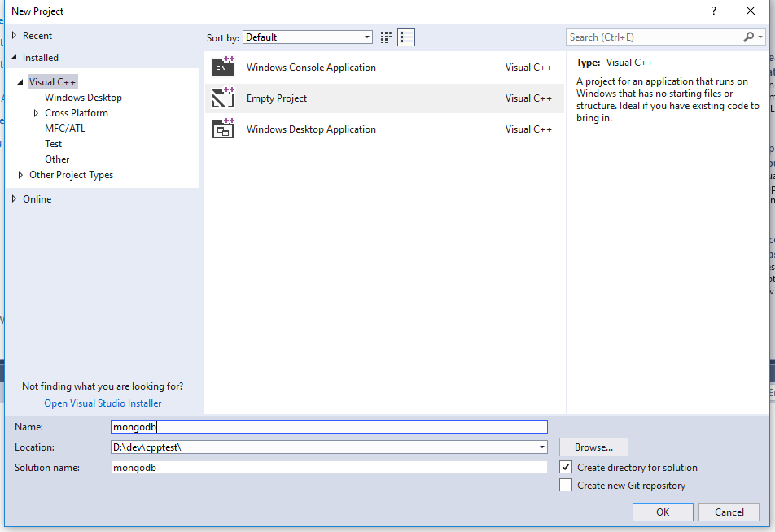Open the search options dropdown arrow

[x=760, y=37]
